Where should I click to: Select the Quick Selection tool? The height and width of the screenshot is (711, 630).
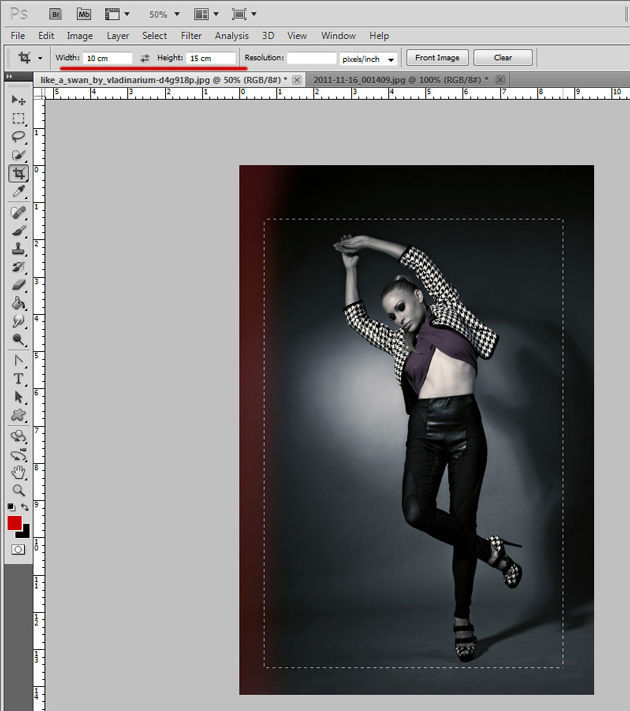click(18, 155)
